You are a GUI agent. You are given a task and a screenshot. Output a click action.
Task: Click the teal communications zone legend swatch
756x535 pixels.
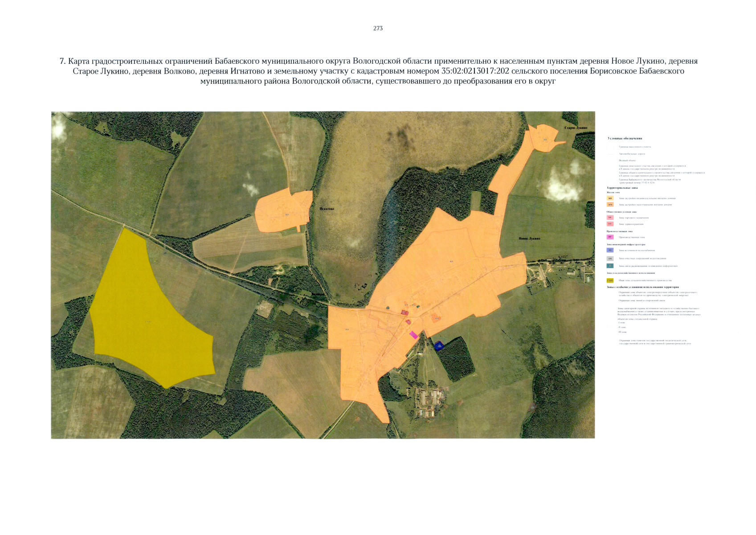tap(610, 266)
